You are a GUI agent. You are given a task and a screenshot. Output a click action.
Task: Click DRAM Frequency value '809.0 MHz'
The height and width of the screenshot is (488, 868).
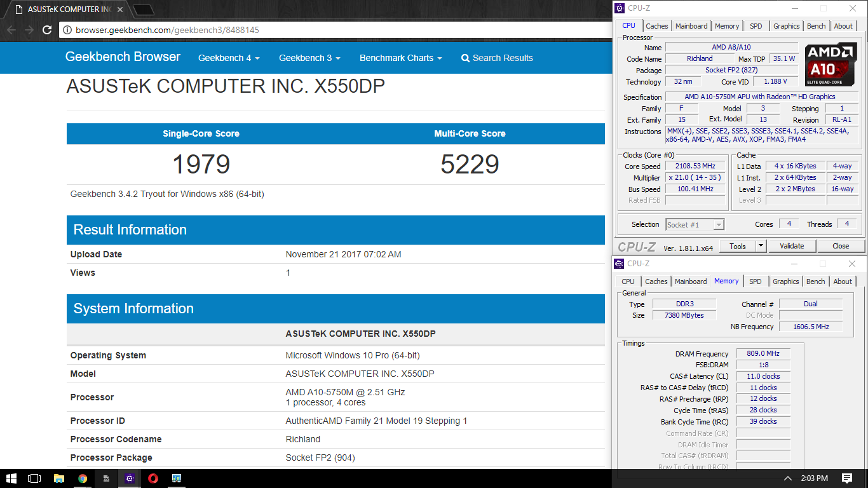pos(763,353)
